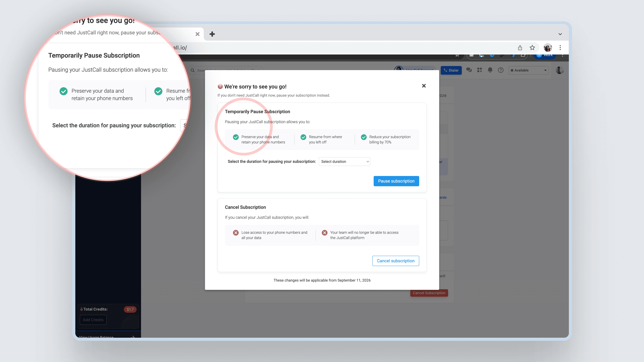Click the browser share page icon
Screen dimensions: 644x362
pyautogui.click(x=520, y=47)
